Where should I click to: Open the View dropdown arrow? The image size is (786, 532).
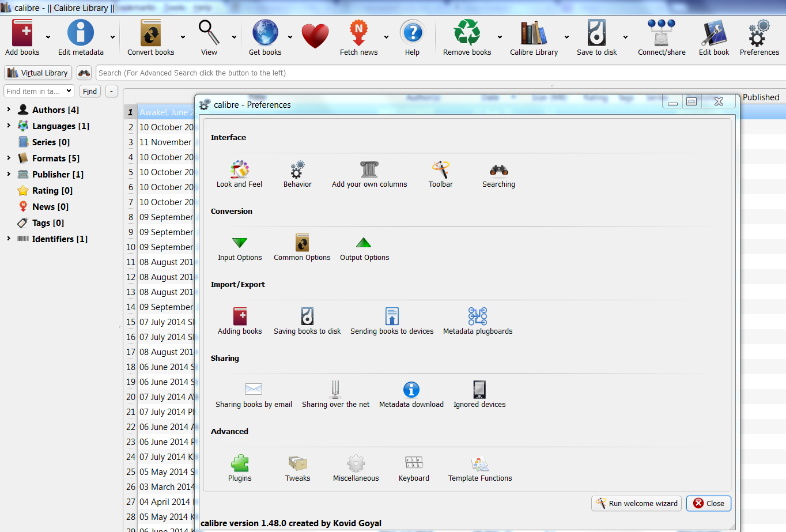pos(234,37)
